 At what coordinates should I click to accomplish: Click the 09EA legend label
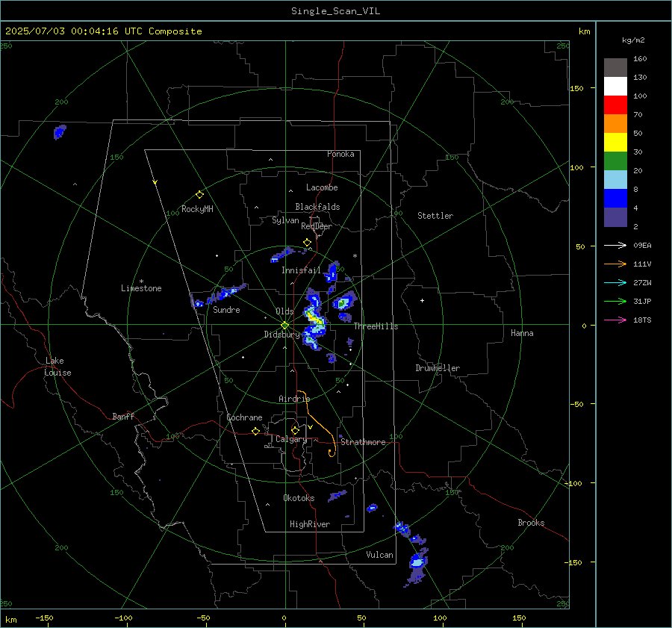pos(642,246)
